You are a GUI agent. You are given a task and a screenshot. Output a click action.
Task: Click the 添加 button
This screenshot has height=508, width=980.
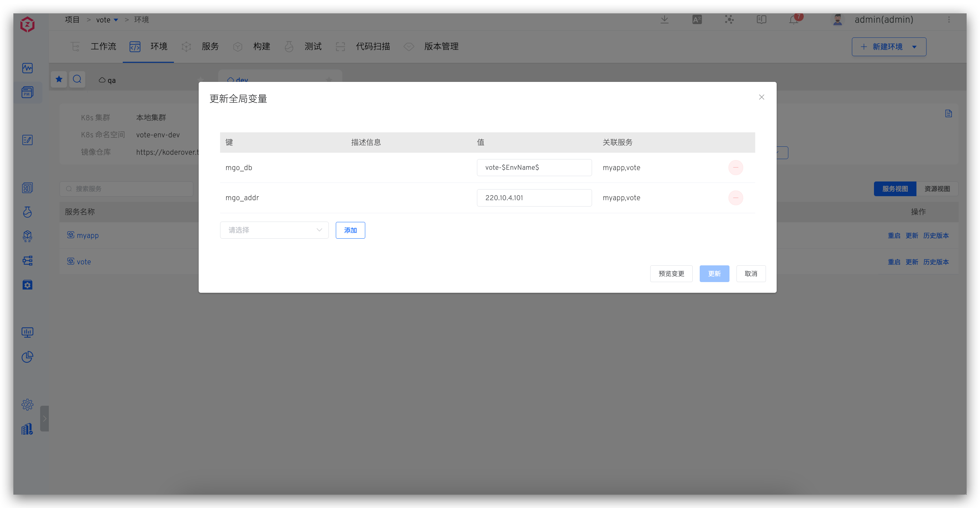pos(351,230)
